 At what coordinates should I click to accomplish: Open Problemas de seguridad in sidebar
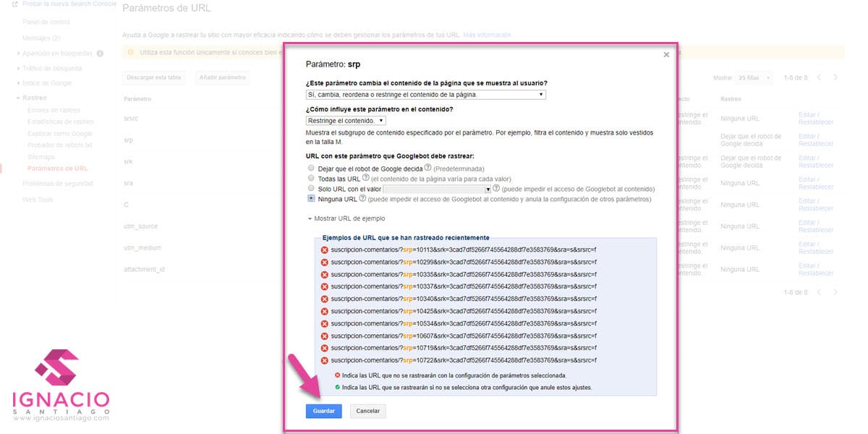tap(58, 184)
